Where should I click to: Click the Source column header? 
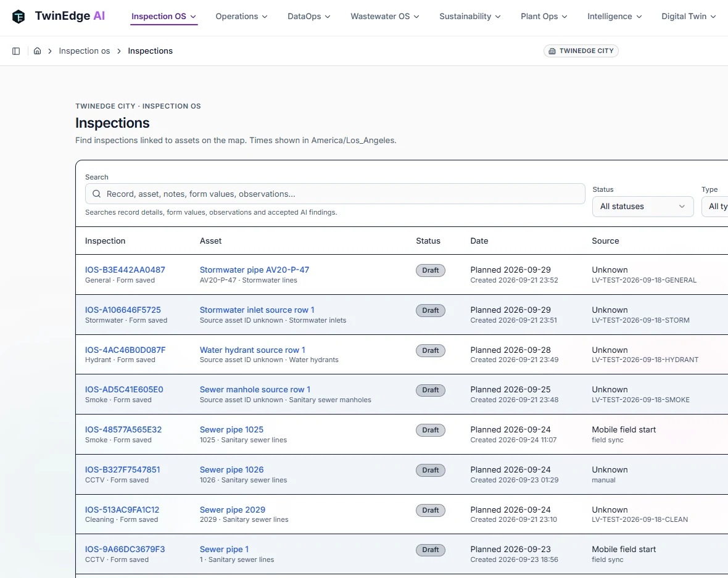click(x=605, y=241)
